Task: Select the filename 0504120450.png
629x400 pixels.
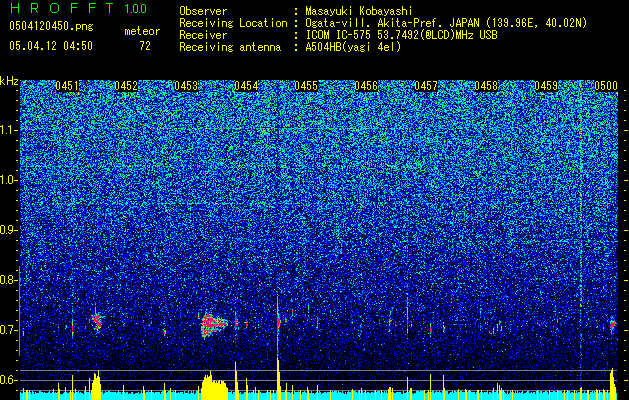Action: point(51,26)
